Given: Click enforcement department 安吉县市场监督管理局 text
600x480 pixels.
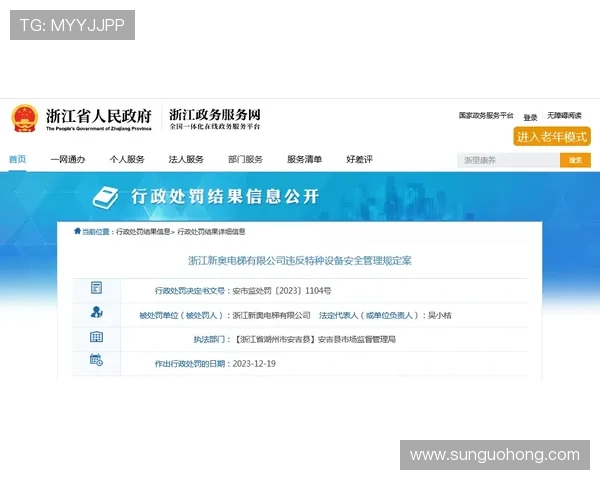Looking at the screenshot, I should (x=357, y=339).
